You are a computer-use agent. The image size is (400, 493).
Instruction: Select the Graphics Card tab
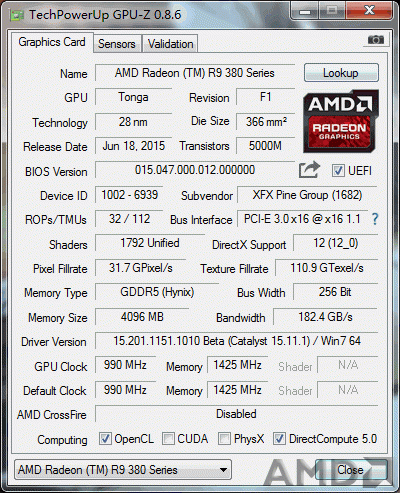click(52, 42)
